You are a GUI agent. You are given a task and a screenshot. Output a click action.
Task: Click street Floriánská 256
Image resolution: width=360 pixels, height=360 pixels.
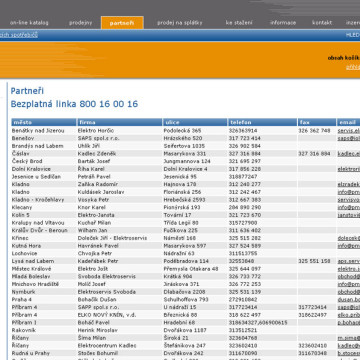point(182,192)
